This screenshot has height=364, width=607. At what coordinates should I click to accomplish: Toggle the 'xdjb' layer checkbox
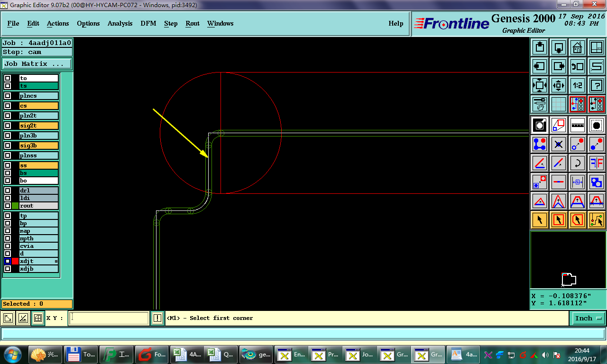(x=8, y=269)
